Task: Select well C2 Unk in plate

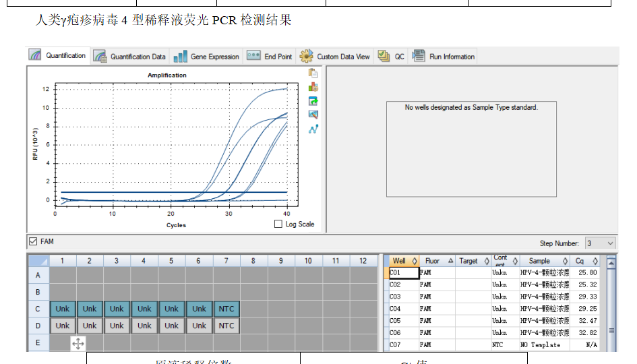Action: 90,309
